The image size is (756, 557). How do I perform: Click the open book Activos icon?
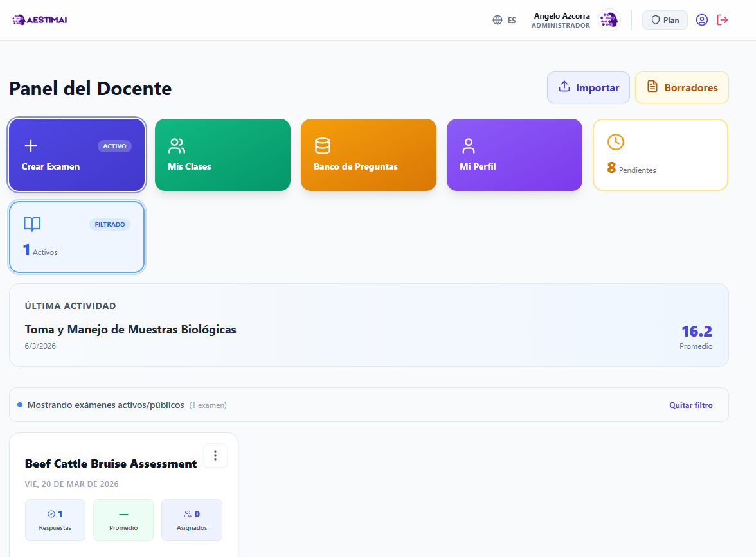[x=32, y=224]
